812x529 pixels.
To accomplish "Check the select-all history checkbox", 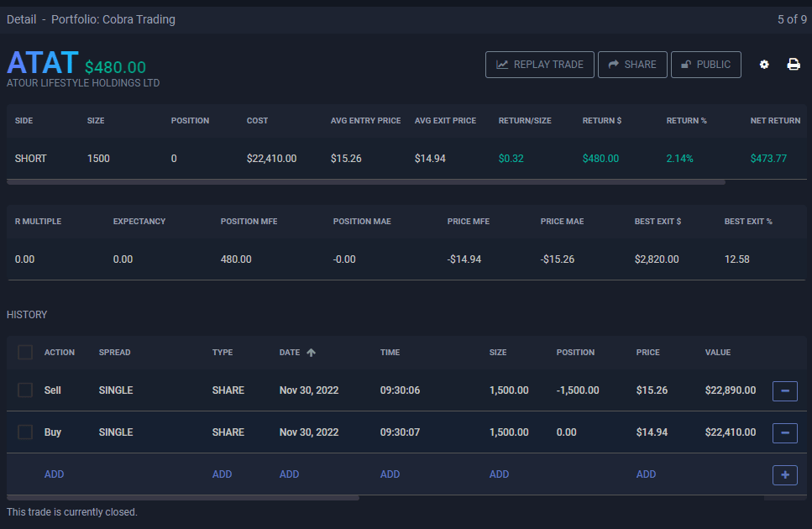I will [25, 353].
